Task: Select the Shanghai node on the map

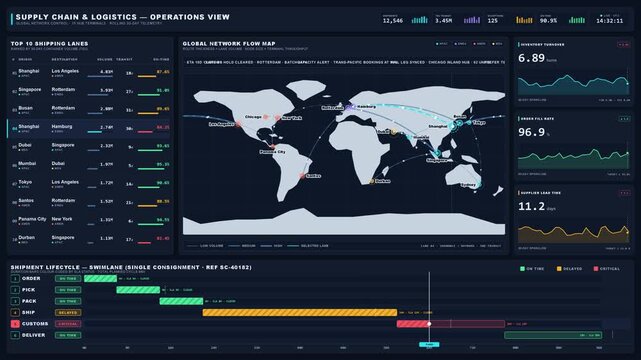Action: (x=453, y=126)
